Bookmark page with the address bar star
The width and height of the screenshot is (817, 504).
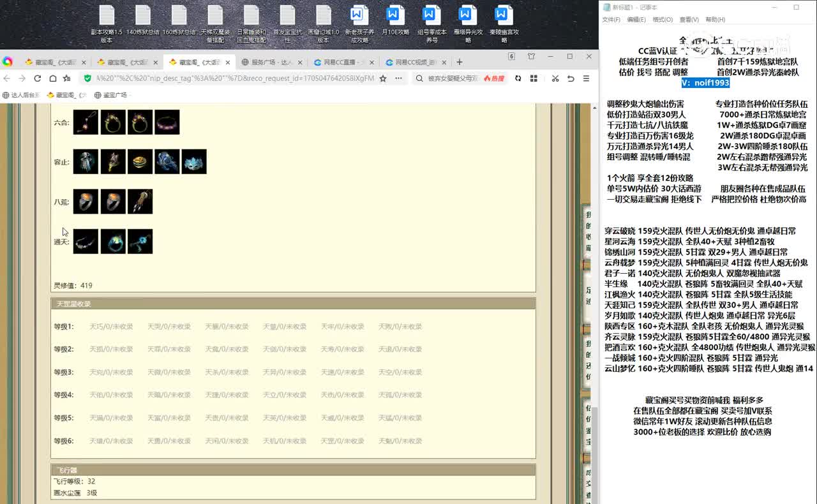(x=383, y=78)
